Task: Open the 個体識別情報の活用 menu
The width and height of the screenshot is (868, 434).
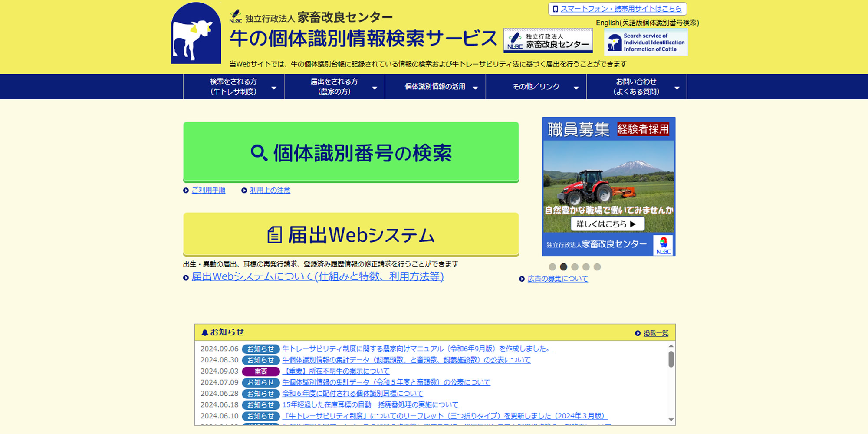Action: [x=435, y=87]
